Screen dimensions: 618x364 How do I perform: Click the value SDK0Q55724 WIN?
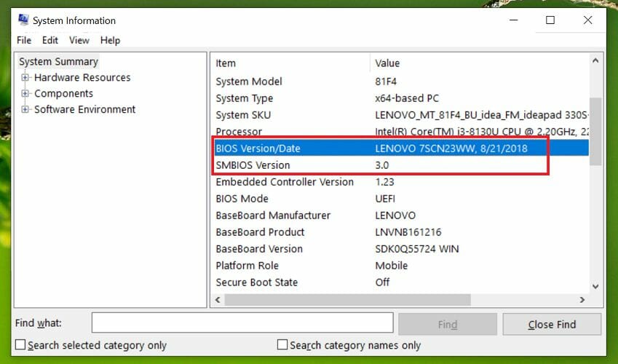417,249
